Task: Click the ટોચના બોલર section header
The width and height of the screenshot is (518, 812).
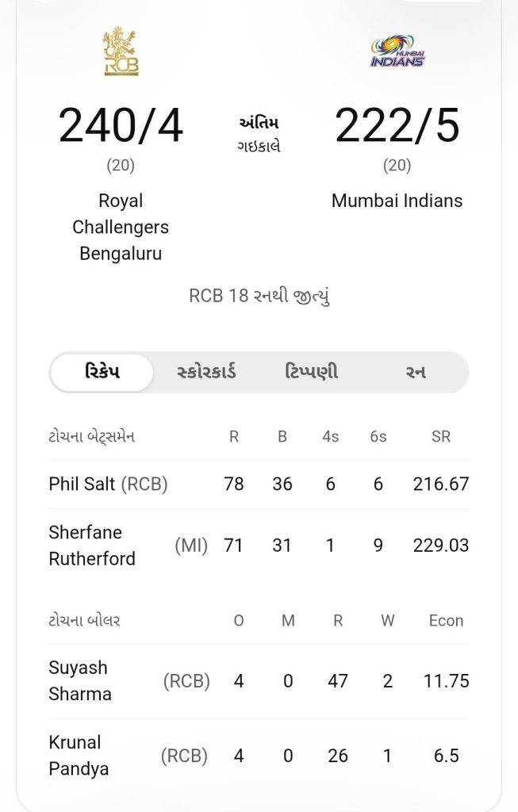Action: 84,621
